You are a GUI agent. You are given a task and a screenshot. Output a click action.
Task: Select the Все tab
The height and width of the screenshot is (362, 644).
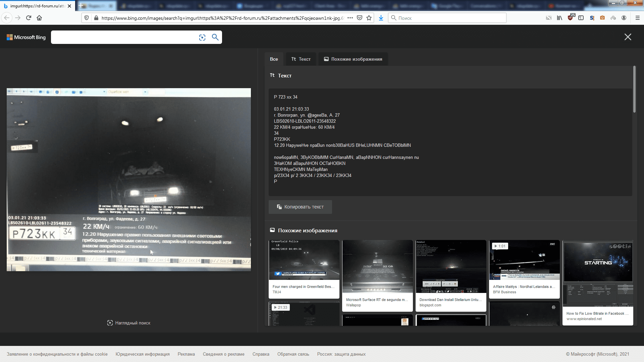point(274,59)
